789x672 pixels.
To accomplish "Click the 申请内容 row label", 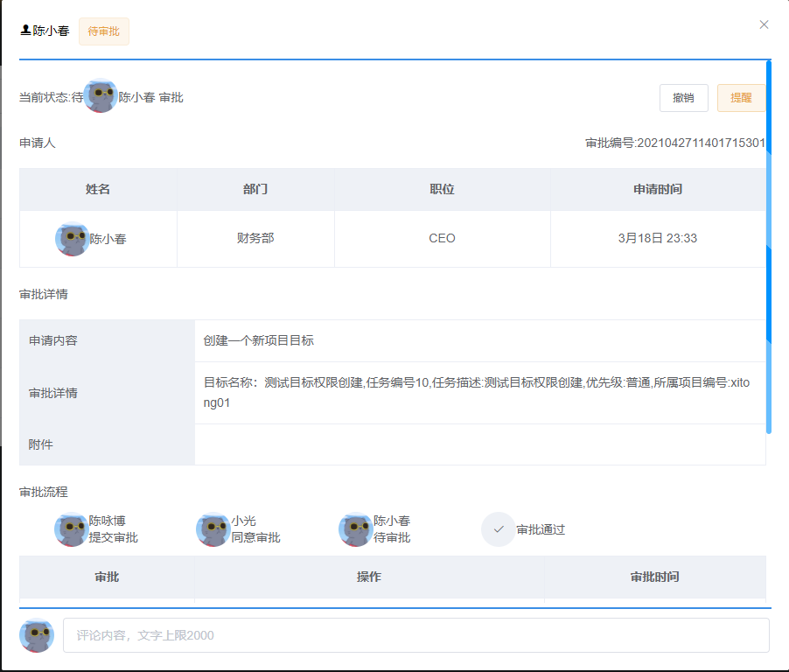I will [53, 340].
